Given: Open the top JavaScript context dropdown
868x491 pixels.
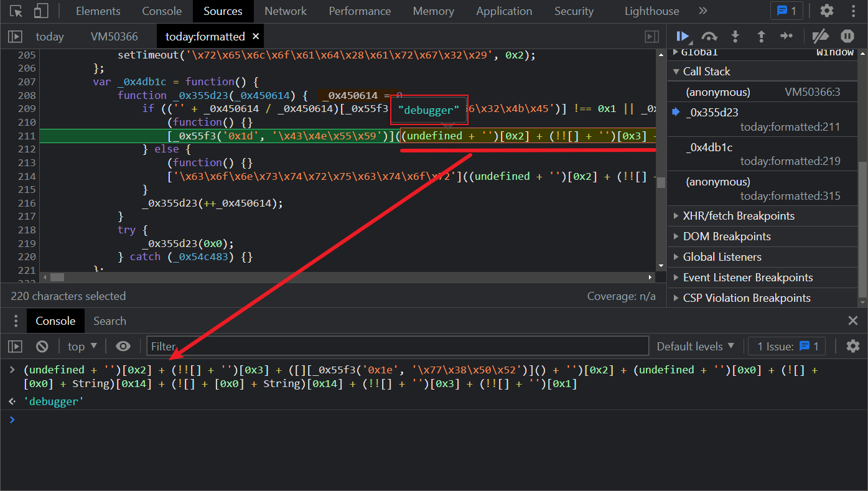Looking at the screenshot, I should (82, 346).
